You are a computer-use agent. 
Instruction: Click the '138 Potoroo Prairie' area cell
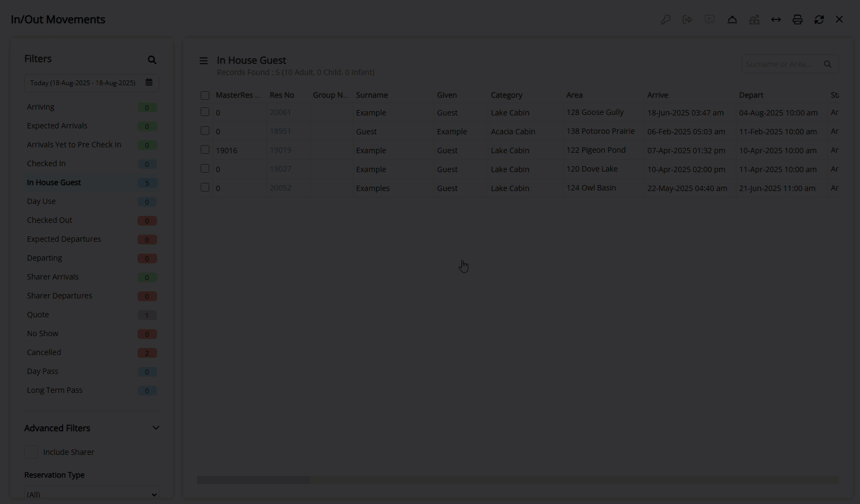[x=600, y=131]
